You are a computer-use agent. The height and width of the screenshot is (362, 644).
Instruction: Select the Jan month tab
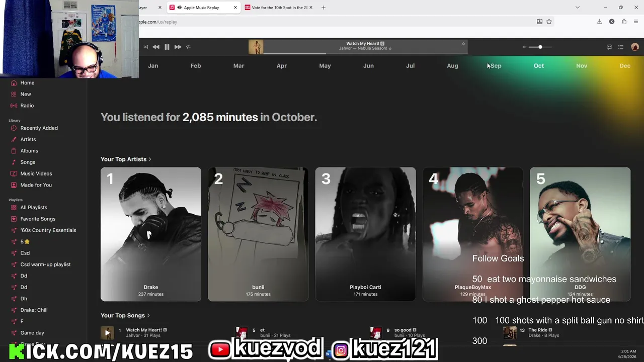[153, 66]
